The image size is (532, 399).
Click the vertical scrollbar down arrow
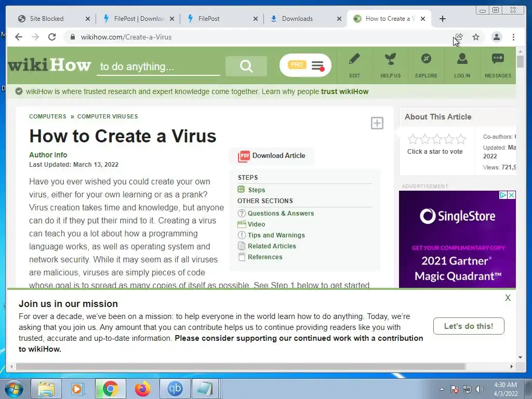(520, 357)
